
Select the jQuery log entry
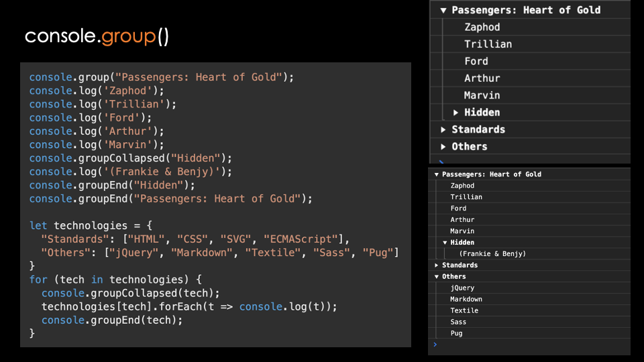click(x=462, y=288)
